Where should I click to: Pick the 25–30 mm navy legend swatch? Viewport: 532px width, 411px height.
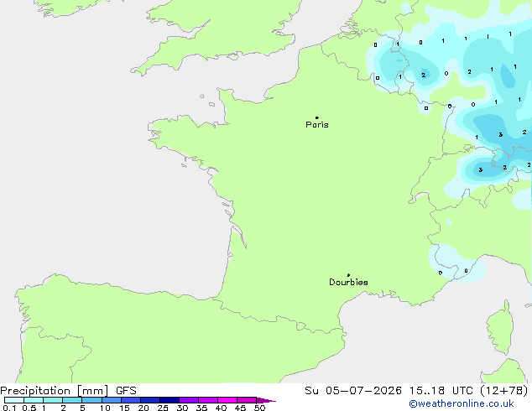(x=169, y=400)
